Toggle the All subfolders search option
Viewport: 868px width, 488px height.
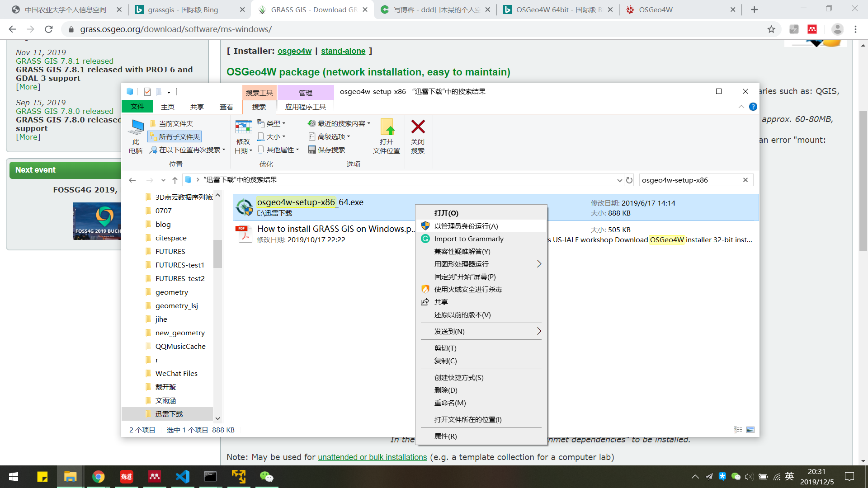(175, 136)
